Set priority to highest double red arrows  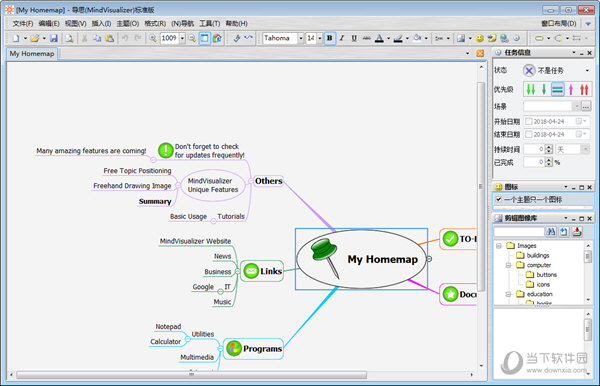point(584,90)
